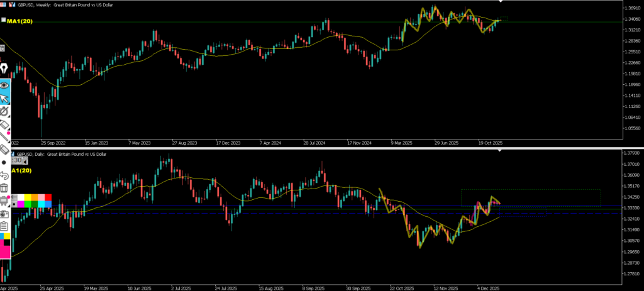Click the undo arrow icon
This screenshot has height=291, width=644.
4,175
